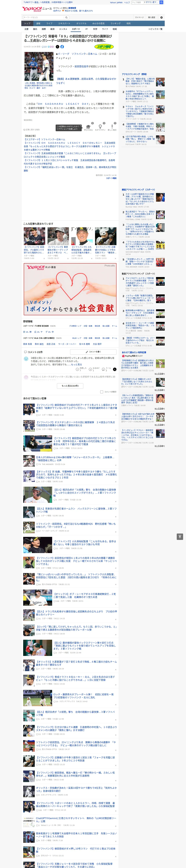Viewport: 186px width, 868px height.
Task: Share the article on Facebook
Action: click(x=62, y=47)
